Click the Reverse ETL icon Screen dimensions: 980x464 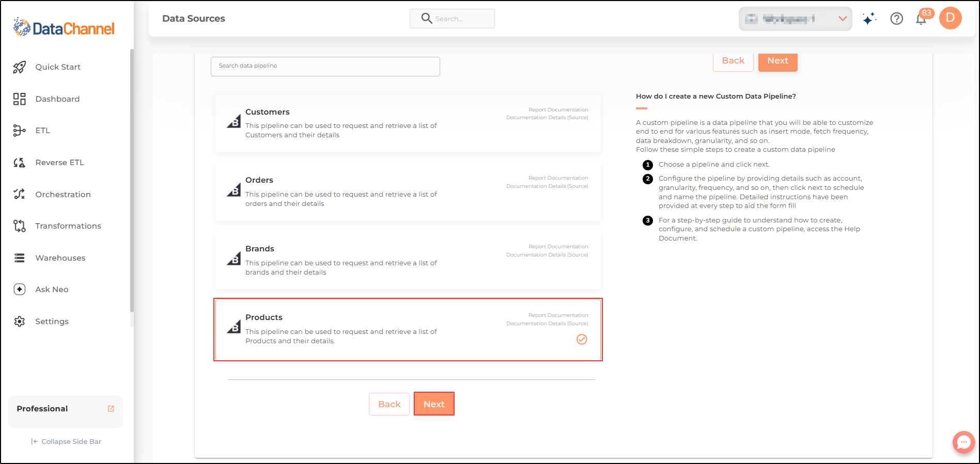[x=20, y=163]
